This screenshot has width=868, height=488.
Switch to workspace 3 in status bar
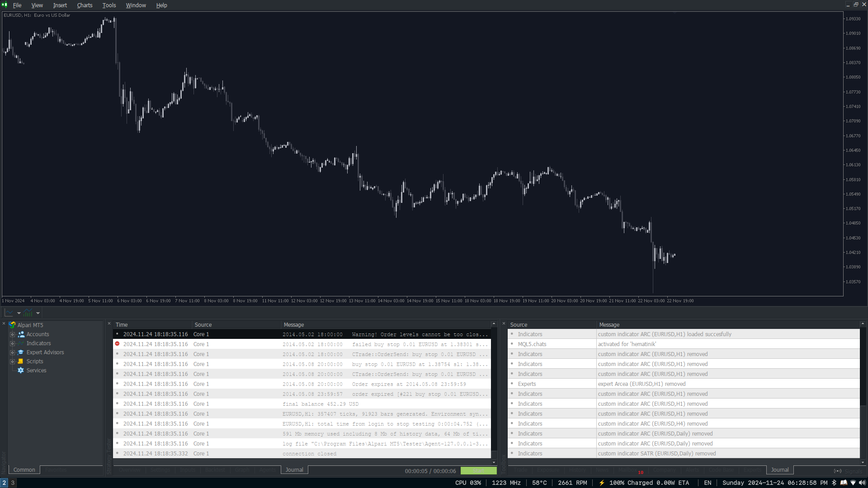pos(13,483)
